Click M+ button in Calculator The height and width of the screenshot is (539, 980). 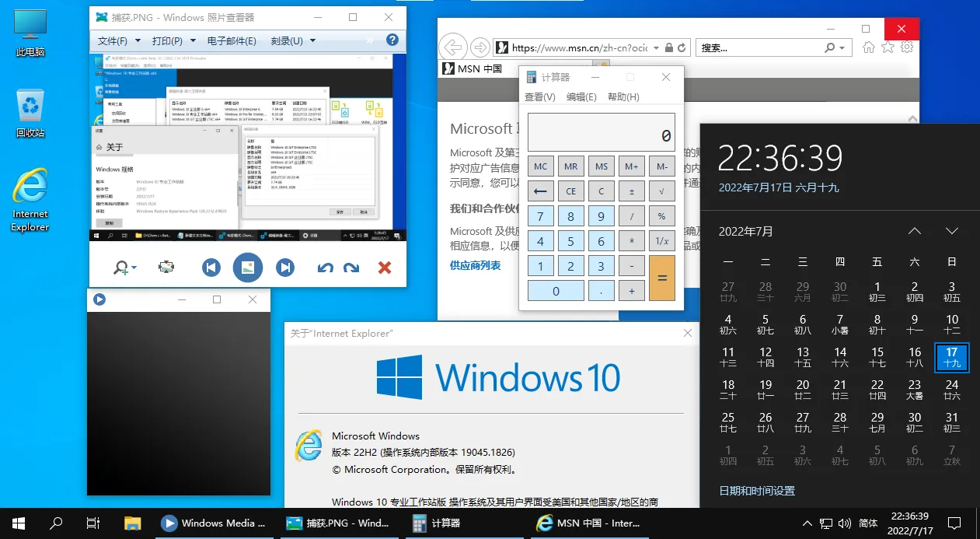tap(631, 166)
